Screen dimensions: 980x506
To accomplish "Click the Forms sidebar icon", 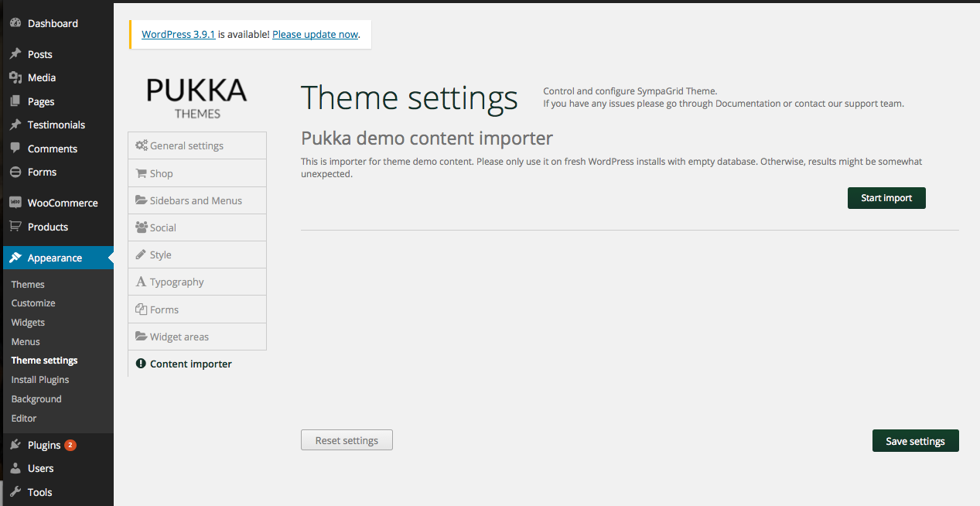I will point(15,172).
